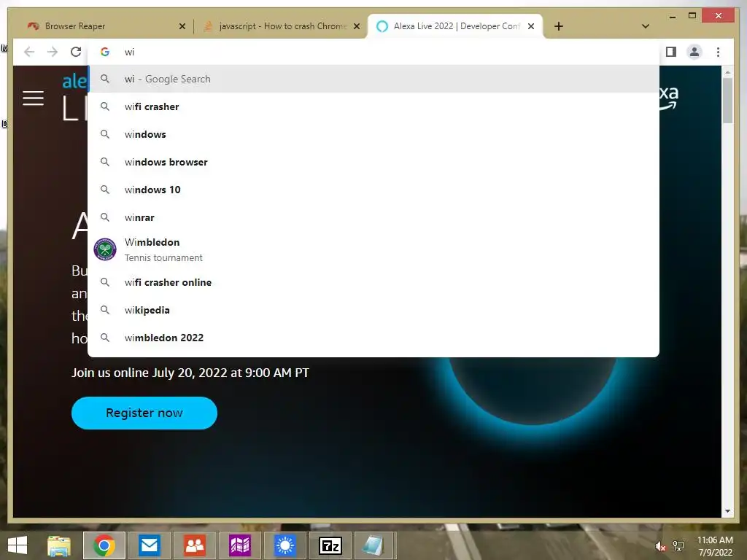Click the page scrollbar thumb
Screen dimensions: 747x560
[x=727, y=101]
